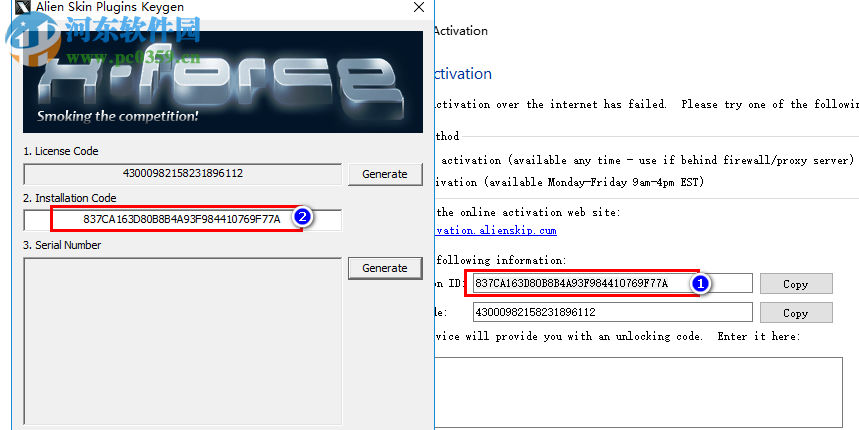This screenshot has height=430, width=859.
Task: Click the blue 'ctivation' heading in Activation window
Action: [463, 74]
